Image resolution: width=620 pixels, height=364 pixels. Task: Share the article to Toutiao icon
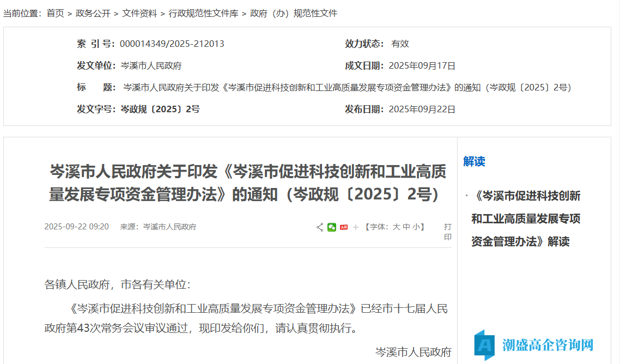point(344,227)
